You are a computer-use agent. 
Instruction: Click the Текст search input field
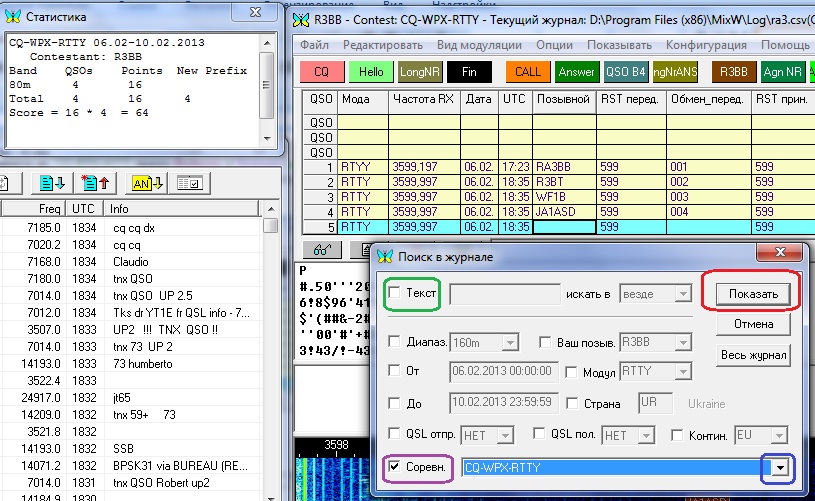(504, 293)
